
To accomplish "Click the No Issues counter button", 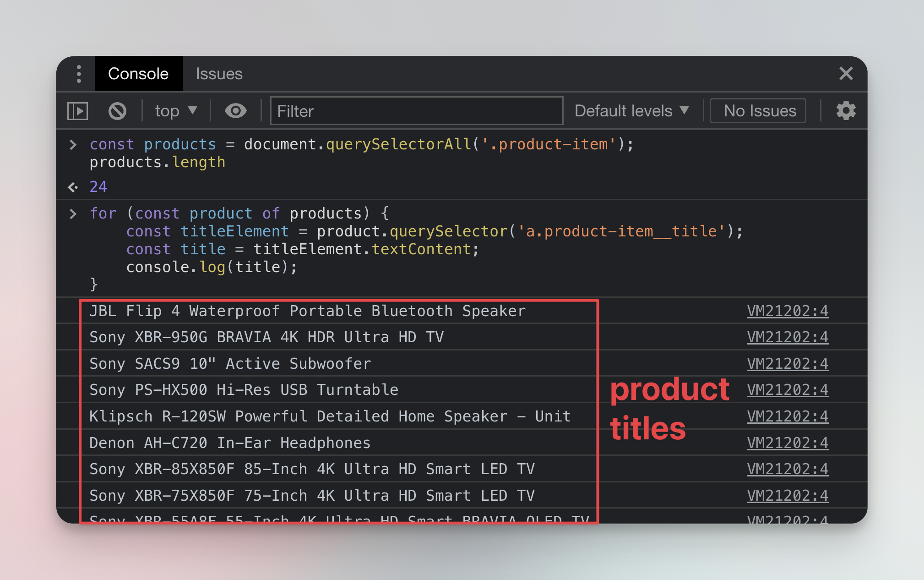I will (x=757, y=110).
